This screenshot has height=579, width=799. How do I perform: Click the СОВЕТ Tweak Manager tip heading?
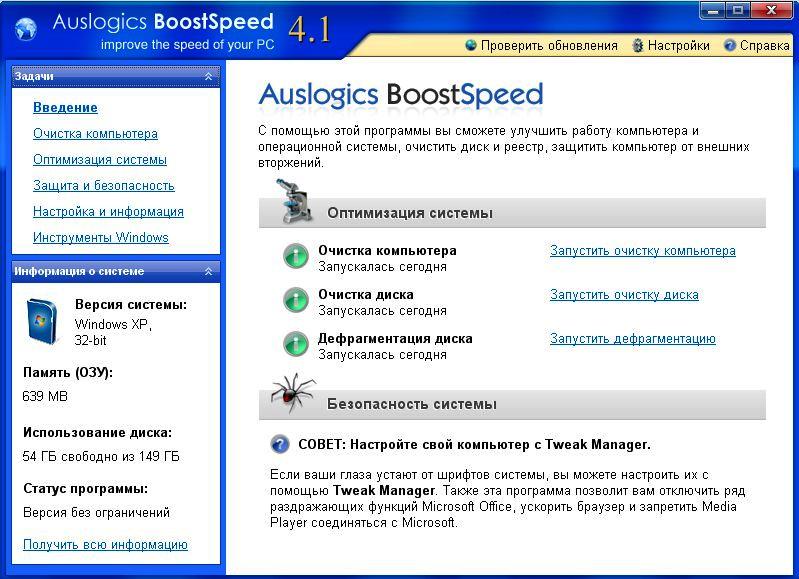474,444
